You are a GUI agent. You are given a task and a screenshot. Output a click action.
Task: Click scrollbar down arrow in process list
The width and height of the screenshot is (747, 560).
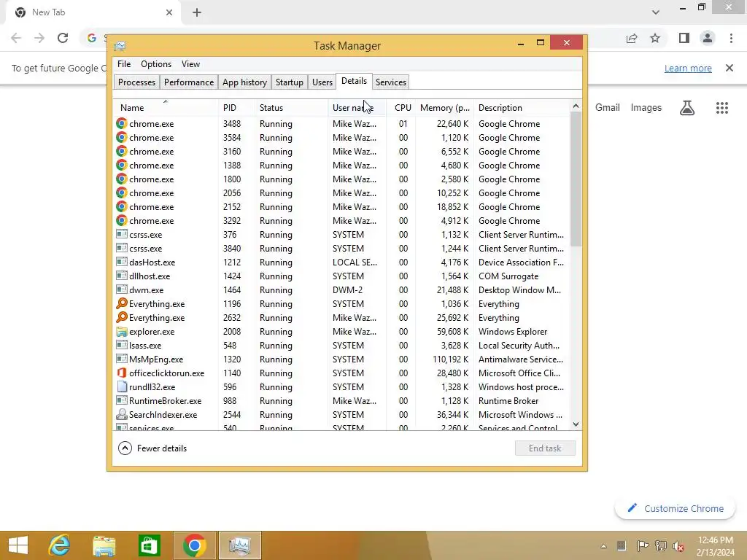[x=576, y=424]
